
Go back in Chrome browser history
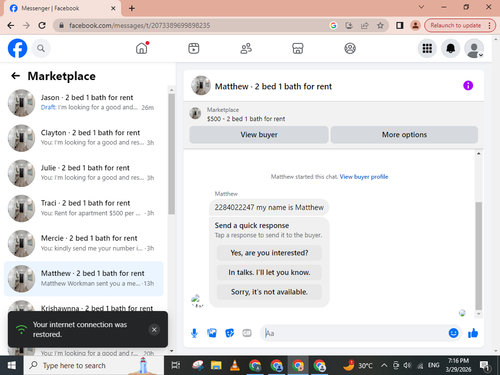click(x=11, y=25)
